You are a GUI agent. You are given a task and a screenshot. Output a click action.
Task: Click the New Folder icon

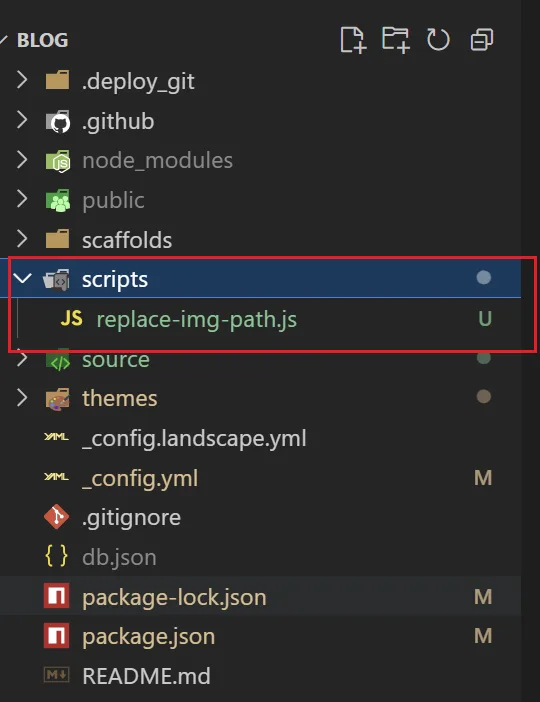point(396,40)
